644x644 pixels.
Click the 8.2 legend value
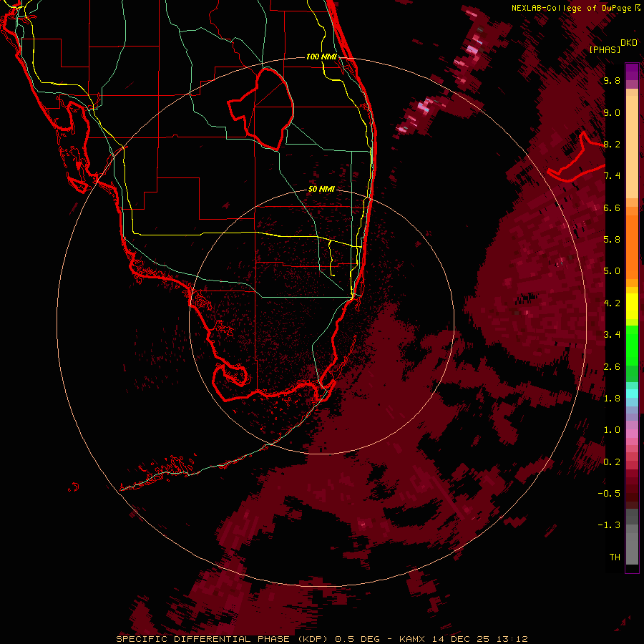coord(612,144)
